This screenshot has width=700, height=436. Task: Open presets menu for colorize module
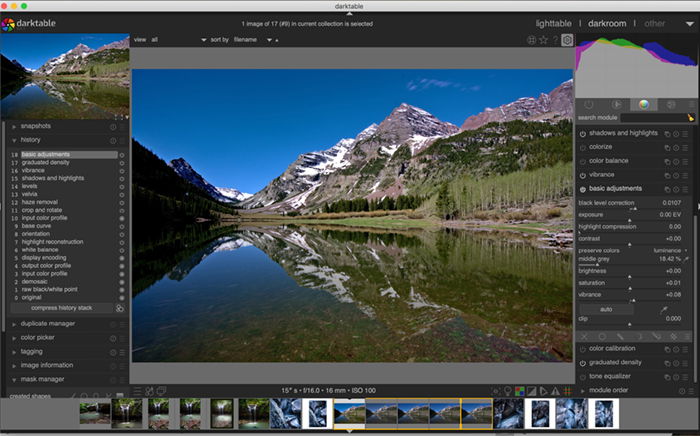(685, 147)
